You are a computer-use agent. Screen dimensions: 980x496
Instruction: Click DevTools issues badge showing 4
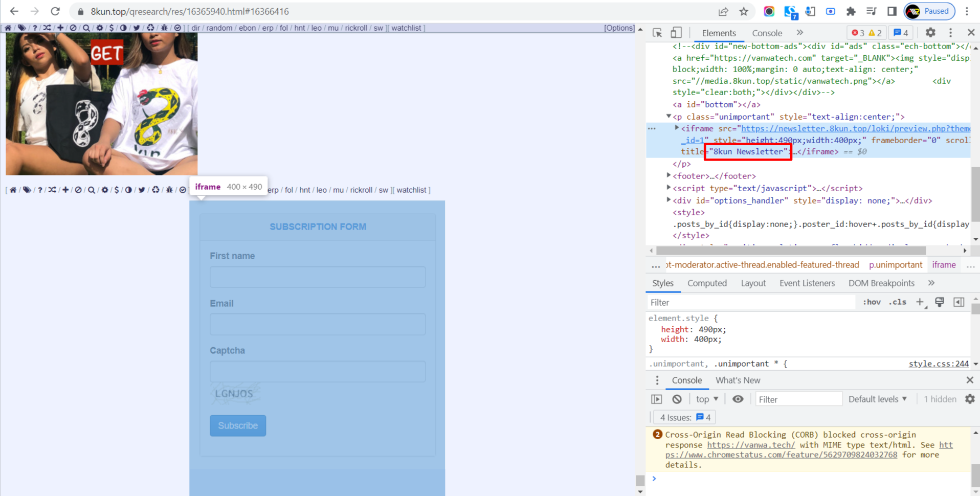[x=901, y=33]
